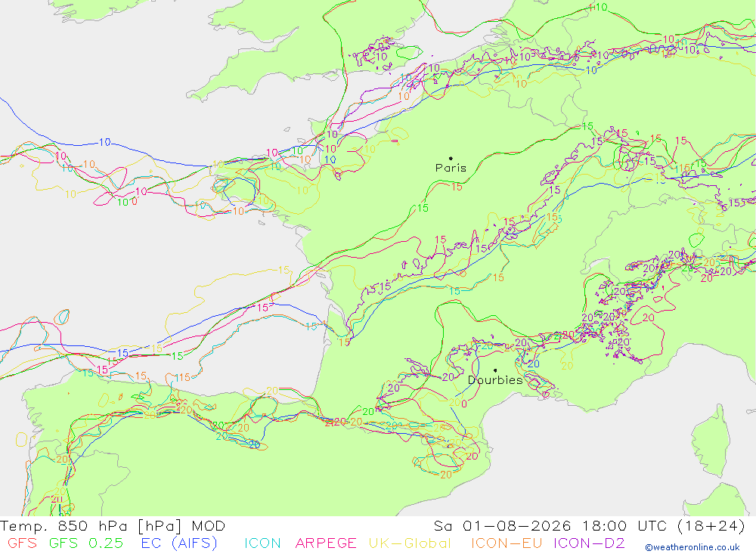Click the ICON-EU legend label
756x554 pixels.
click(507, 543)
